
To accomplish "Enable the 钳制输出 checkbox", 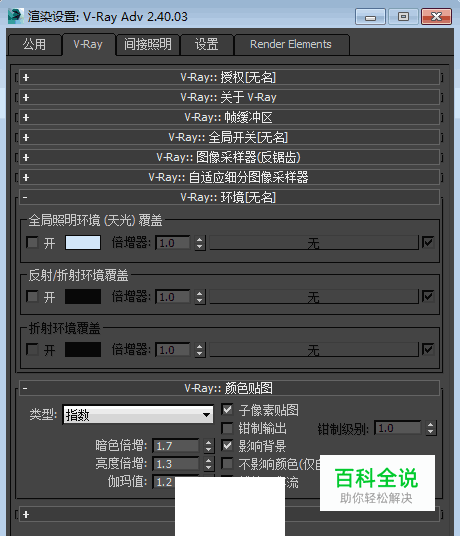I will (227, 428).
